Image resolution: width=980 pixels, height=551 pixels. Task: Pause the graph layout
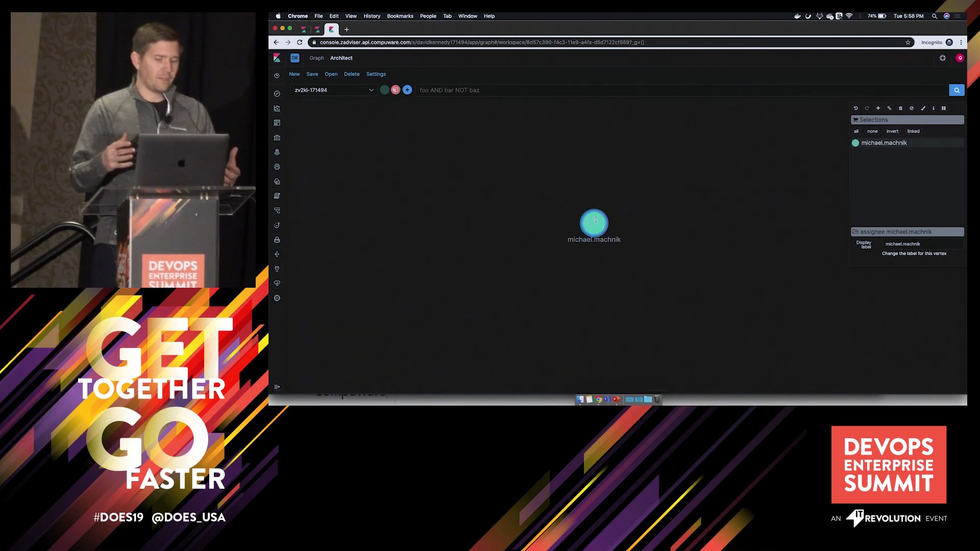point(944,108)
